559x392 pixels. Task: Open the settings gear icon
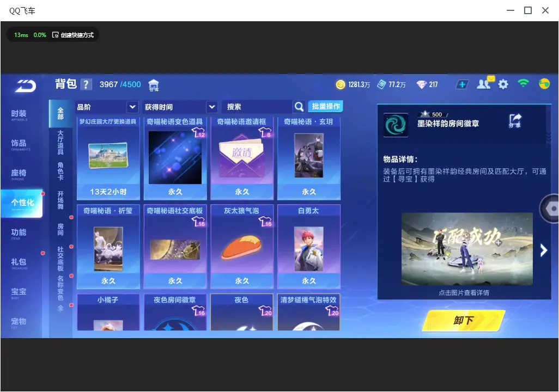pyautogui.click(x=503, y=84)
